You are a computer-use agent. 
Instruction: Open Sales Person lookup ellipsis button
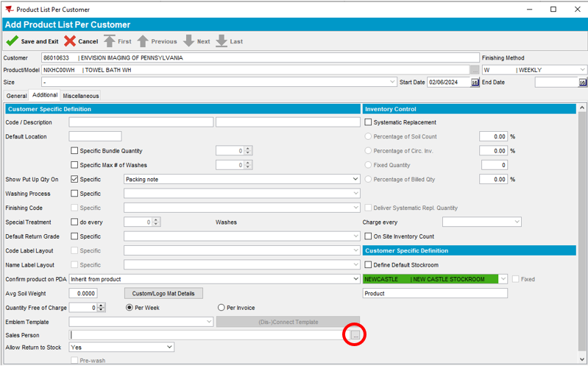(355, 335)
